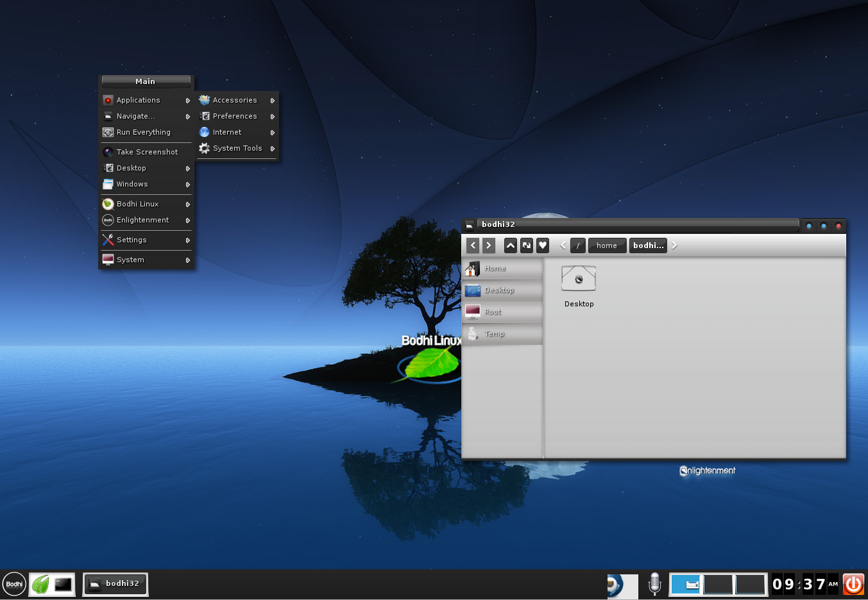Launch Midori browser from the green leaf icon
This screenshot has height=600, width=868.
point(40,584)
